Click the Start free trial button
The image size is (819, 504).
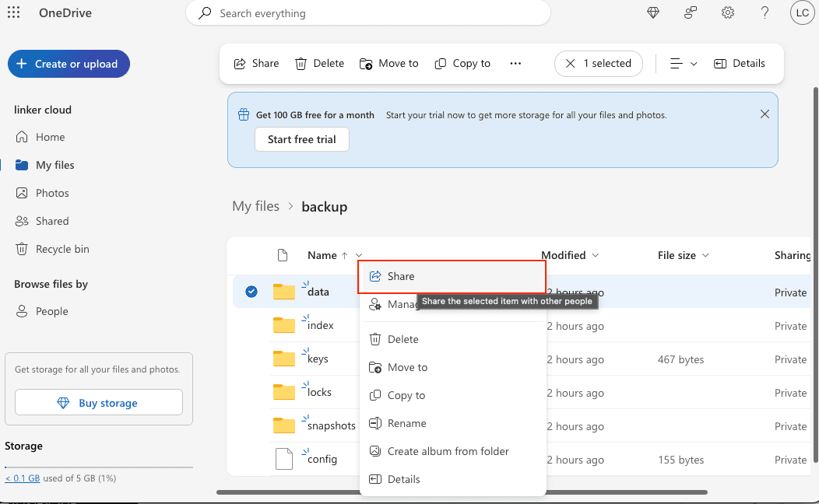tap(302, 139)
